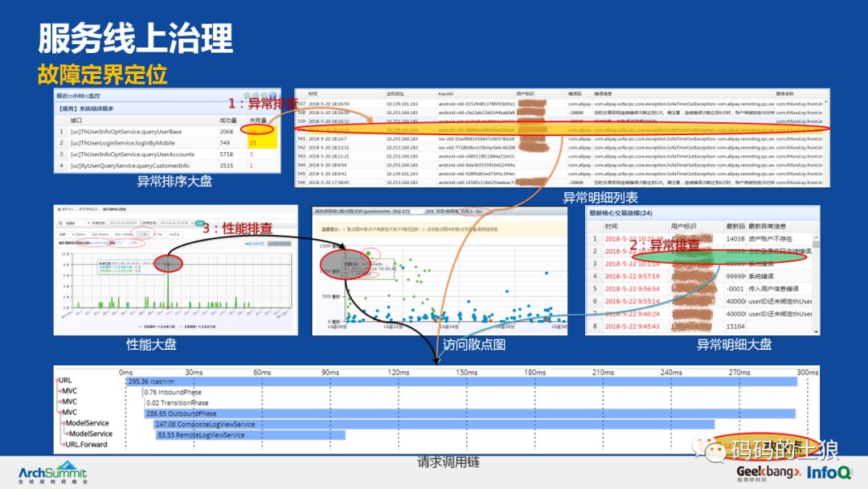
Task: Open the 295.36 /cat/r/m request link
Action: point(150,381)
